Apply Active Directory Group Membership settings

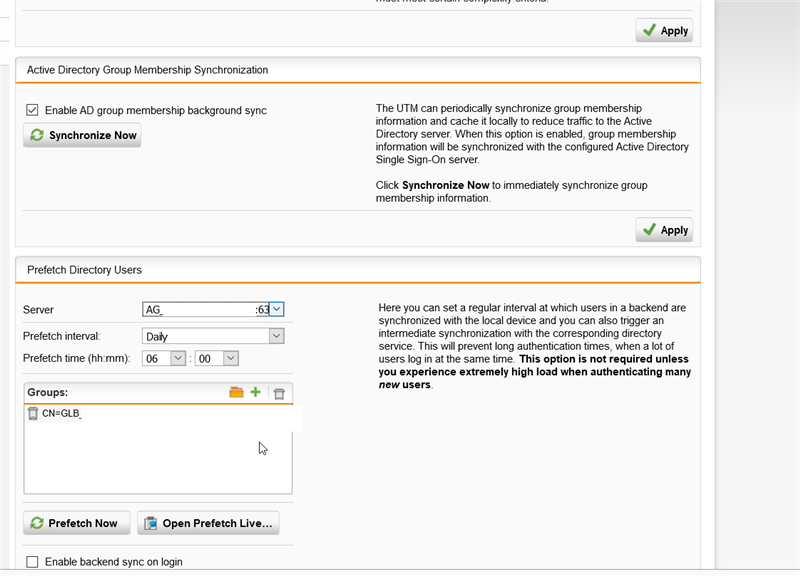(x=664, y=230)
